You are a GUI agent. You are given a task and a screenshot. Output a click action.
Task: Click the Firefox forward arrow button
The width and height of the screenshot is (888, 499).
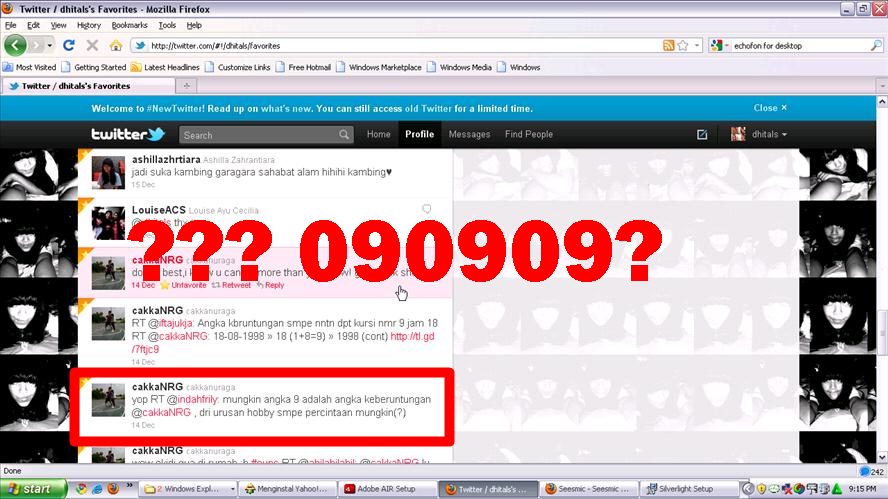point(36,45)
